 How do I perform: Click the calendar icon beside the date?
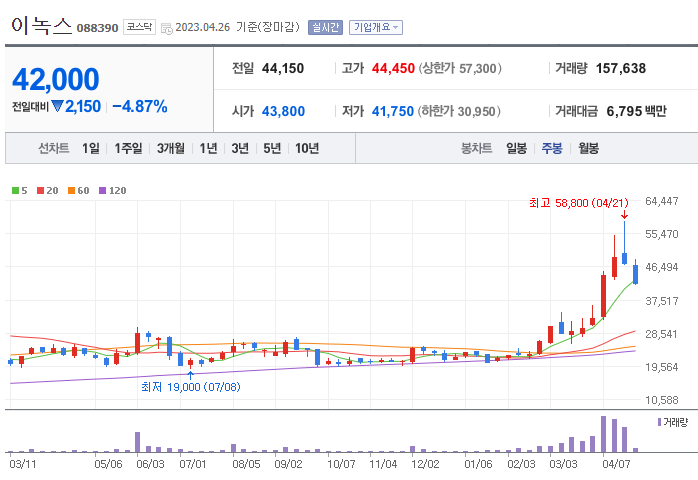point(166,28)
